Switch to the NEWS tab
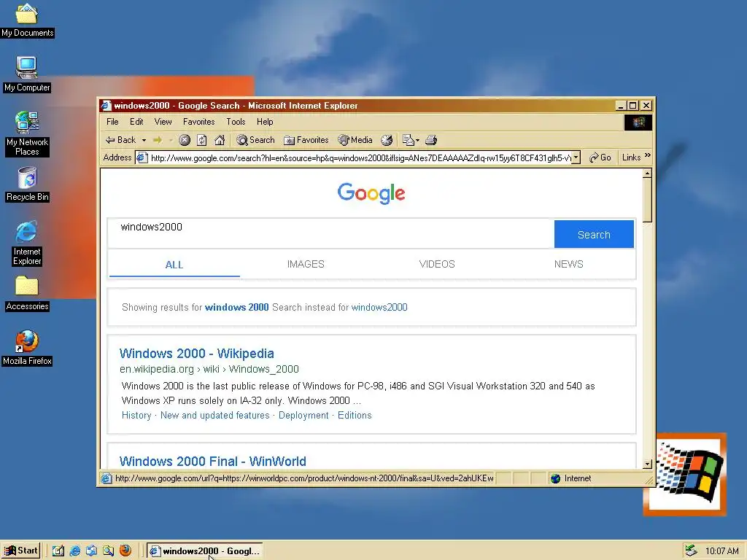 point(569,264)
